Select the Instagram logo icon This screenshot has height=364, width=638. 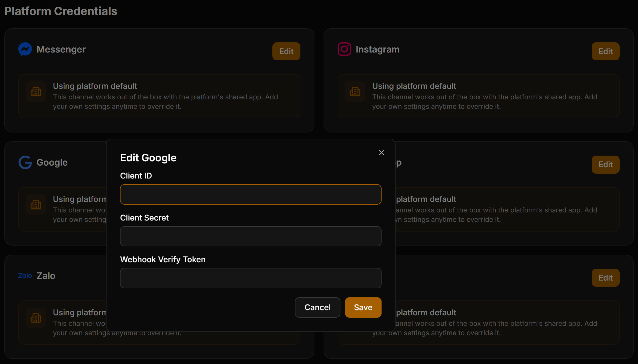point(344,49)
